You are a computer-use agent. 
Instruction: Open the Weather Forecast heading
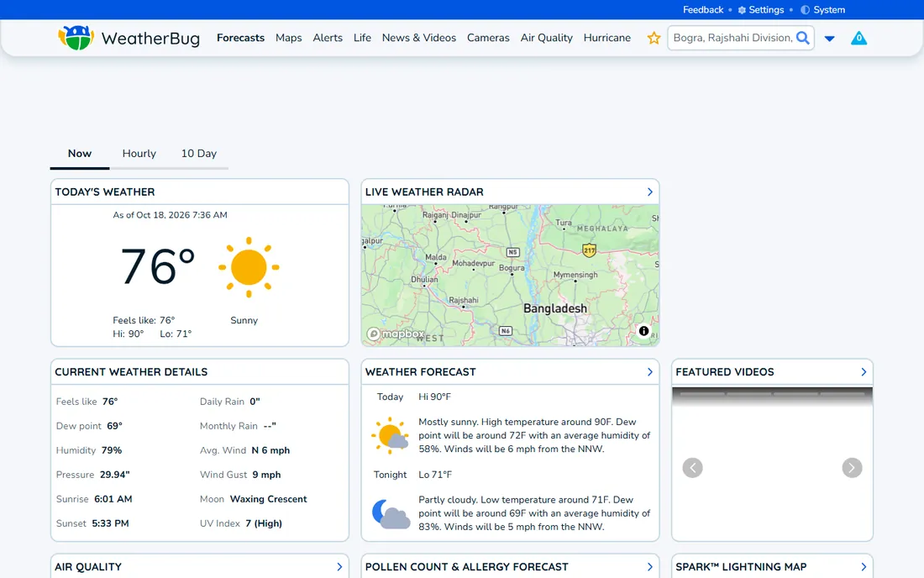point(420,372)
